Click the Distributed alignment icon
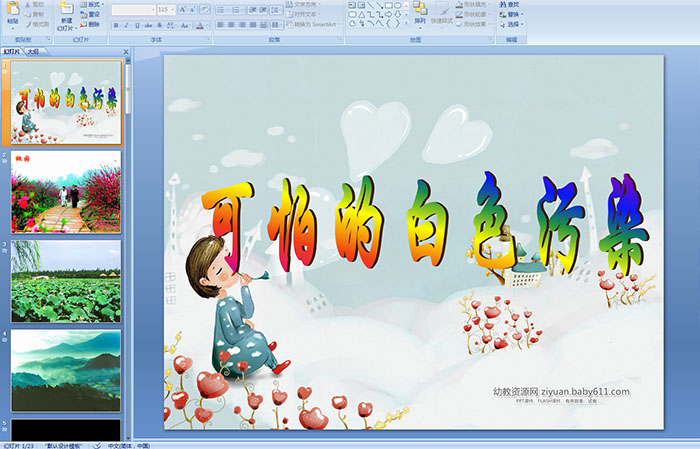The image size is (700, 449). pos(263,25)
